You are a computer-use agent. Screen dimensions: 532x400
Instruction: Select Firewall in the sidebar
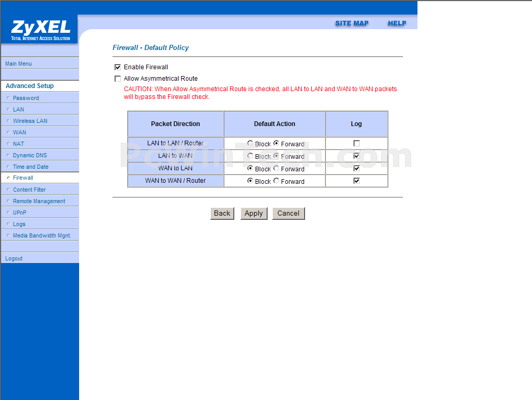tap(23, 178)
